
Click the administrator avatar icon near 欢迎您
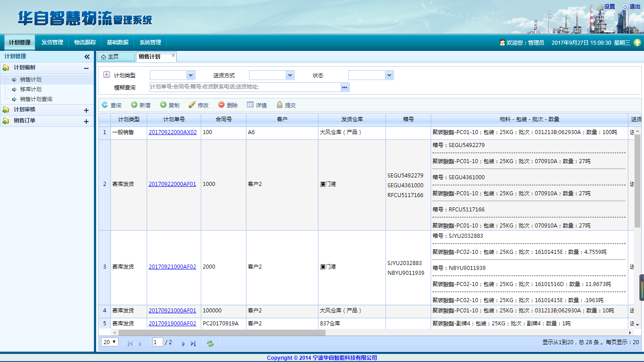502,42
